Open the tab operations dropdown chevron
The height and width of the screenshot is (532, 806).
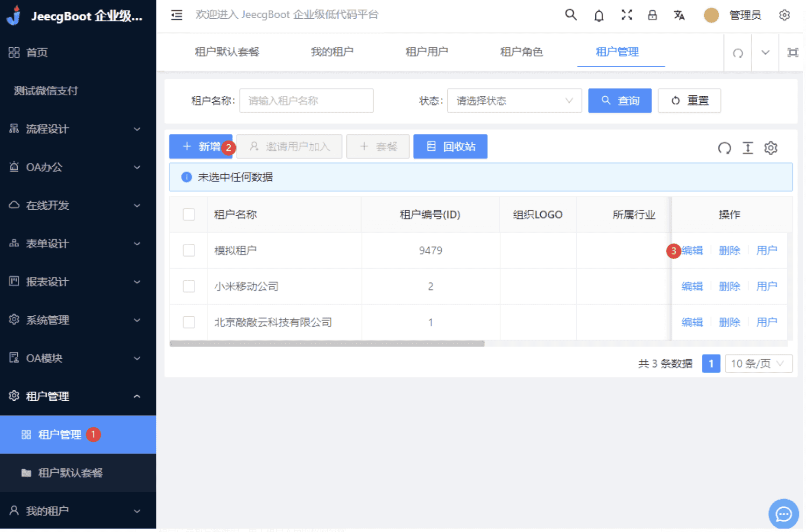click(765, 52)
